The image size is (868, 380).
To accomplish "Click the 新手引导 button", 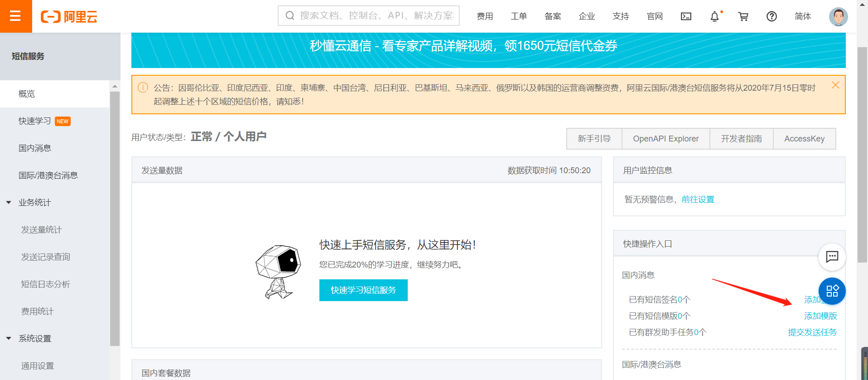I will click(594, 139).
